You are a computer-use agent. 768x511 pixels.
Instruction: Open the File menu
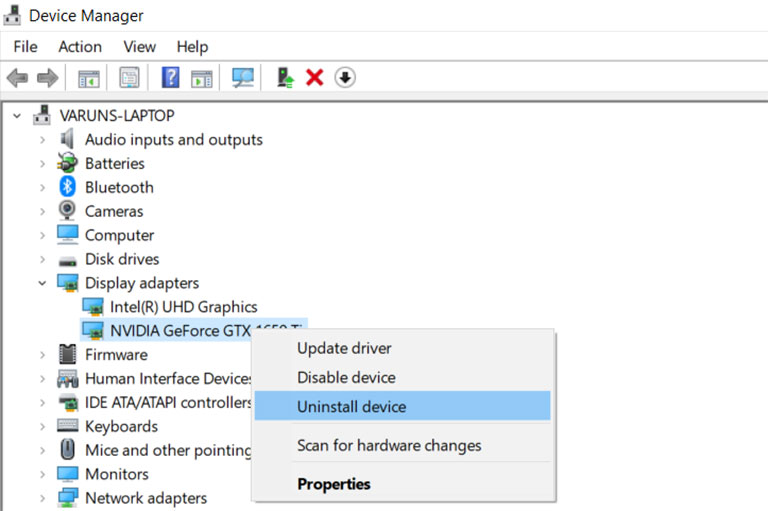(25, 47)
